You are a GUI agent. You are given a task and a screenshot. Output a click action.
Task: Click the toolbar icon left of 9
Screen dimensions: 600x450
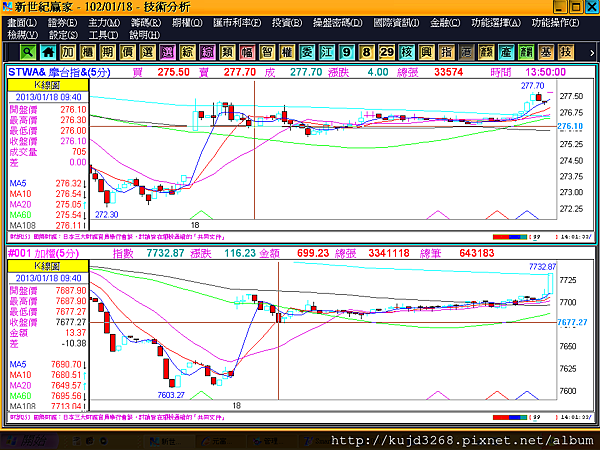(327, 52)
